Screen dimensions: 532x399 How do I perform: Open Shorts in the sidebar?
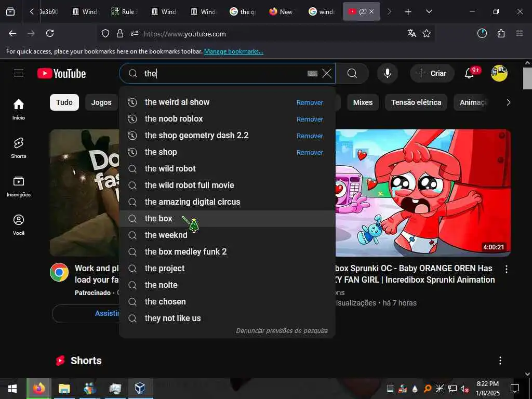coord(19,148)
